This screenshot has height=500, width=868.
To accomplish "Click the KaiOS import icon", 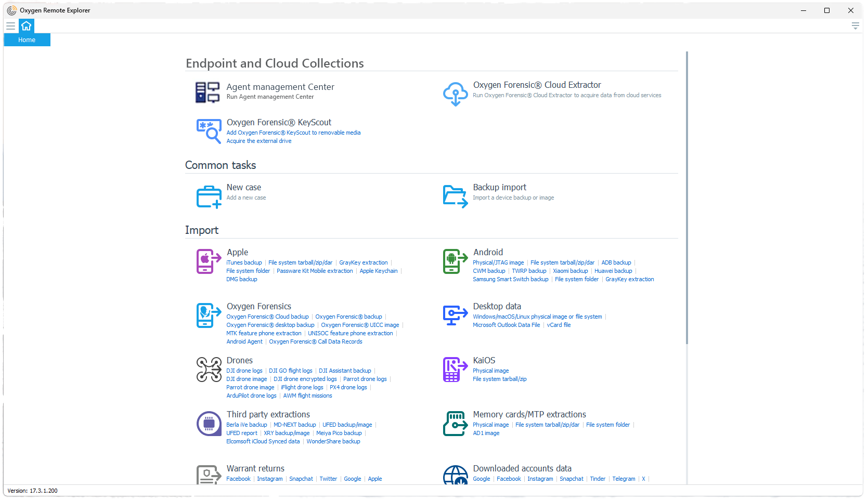I will [455, 370].
